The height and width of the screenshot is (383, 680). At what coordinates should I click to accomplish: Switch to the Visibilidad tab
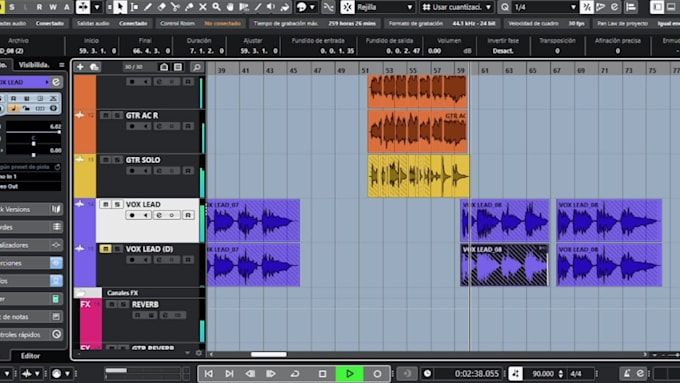point(34,65)
